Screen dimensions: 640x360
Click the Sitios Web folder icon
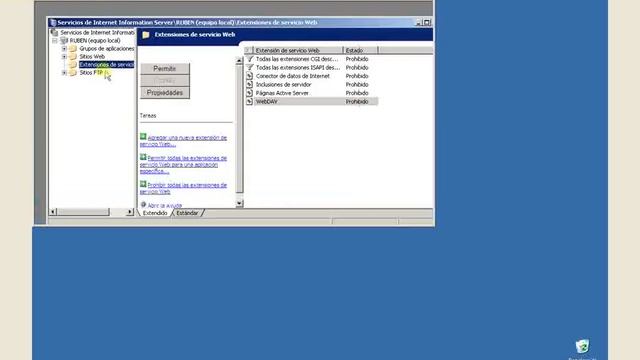click(x=73, y=56)
